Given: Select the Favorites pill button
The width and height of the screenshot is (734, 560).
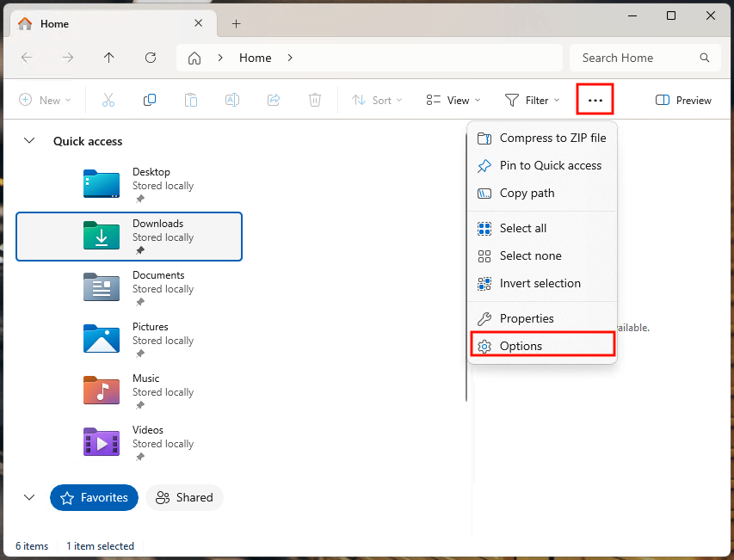Looking at the screenshot, I should (94, 497).
